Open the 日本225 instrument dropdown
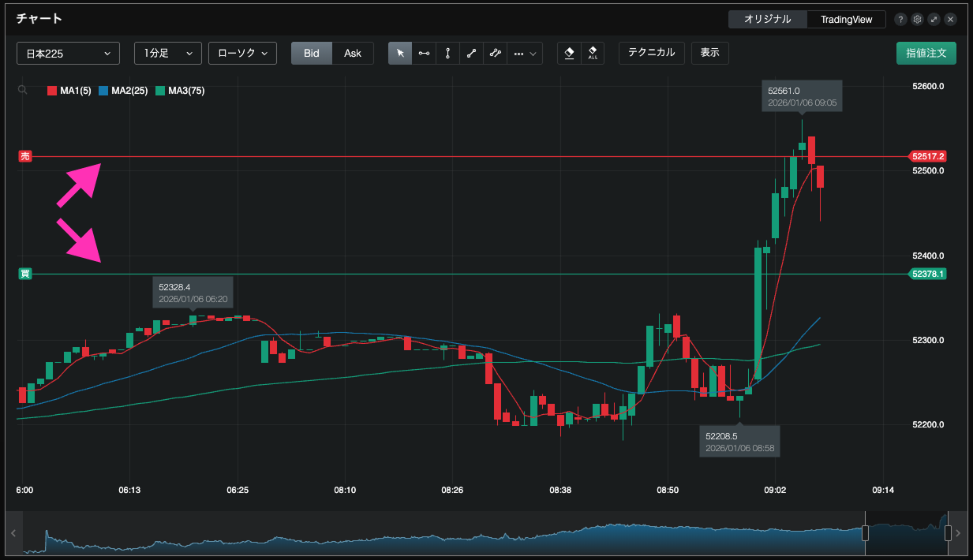This screenshot has width=973, height=560. point(68,54)
